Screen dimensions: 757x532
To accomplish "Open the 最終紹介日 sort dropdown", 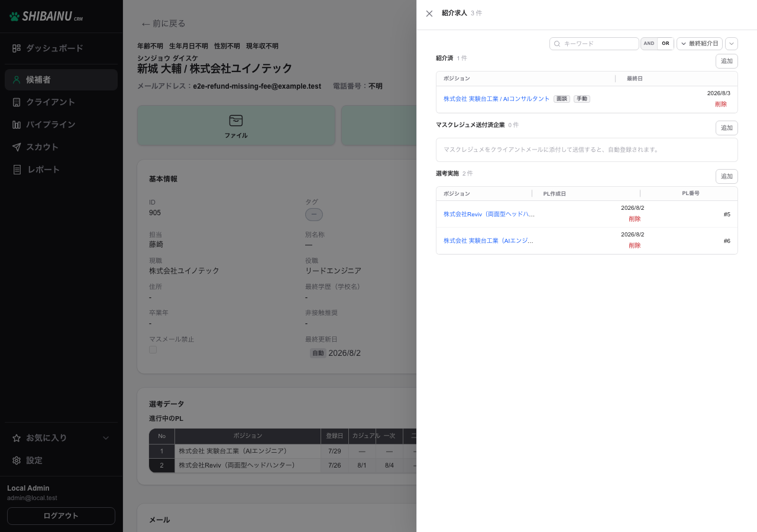I will pos(700,44).
